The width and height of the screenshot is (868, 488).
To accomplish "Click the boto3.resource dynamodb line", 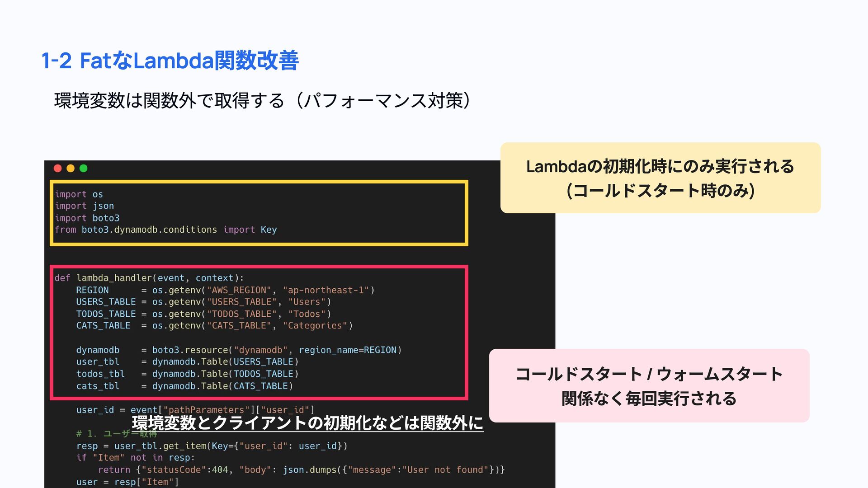I will tap(239, 350).
